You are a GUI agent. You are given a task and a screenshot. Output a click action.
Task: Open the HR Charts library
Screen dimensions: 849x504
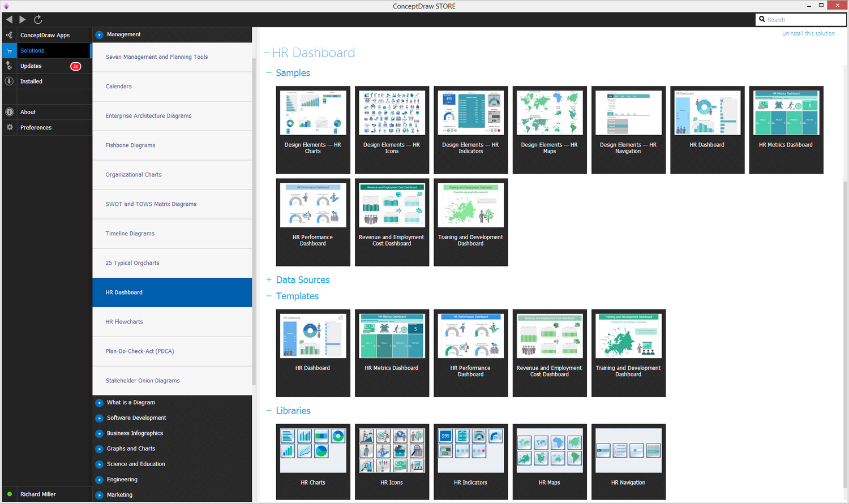pyautogui.click(x=313, y=462)
